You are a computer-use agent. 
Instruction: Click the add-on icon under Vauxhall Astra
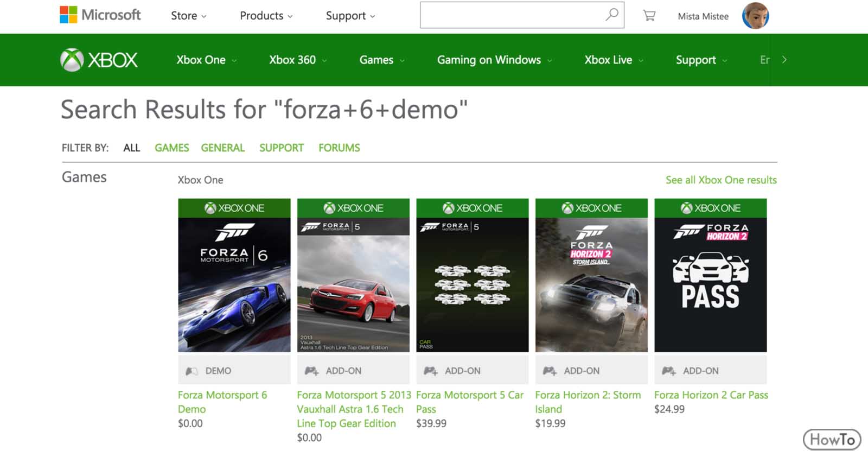click(x=311, y=371)
